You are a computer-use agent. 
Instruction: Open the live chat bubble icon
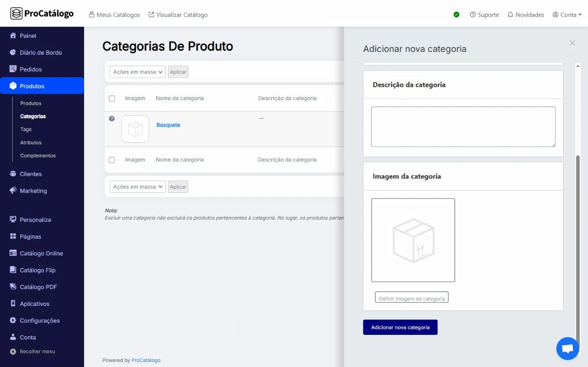click(x=567, y=349)
